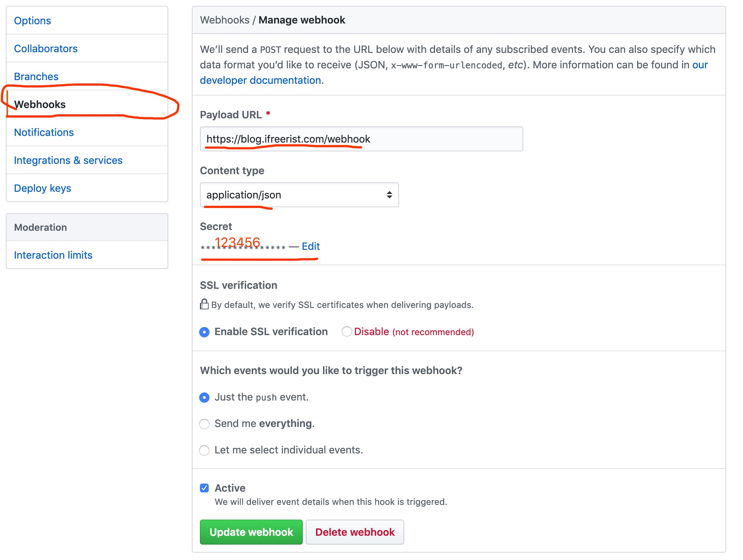Select Disable SSL verification radio
The height and width of the screenshot is (560, 743).
pyautogui.click(x=347, y=332)
